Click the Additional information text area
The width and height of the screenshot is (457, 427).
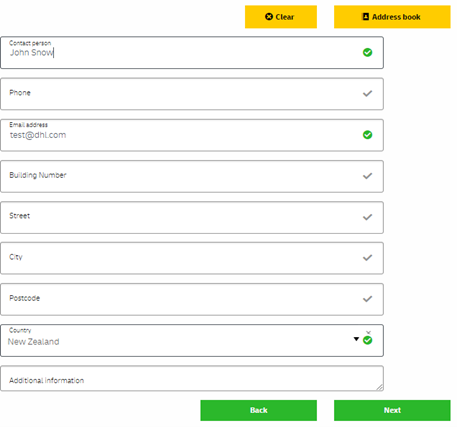[192, 378]
